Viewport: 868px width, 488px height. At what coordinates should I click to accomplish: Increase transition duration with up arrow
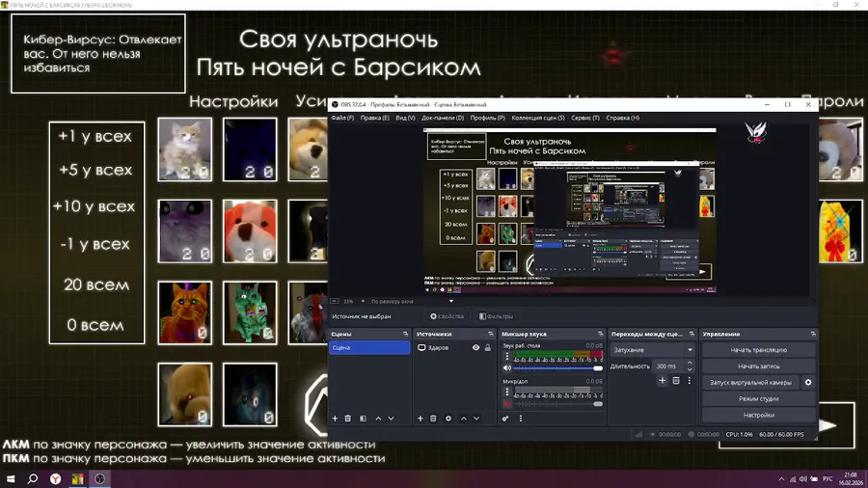coord(690,363)
